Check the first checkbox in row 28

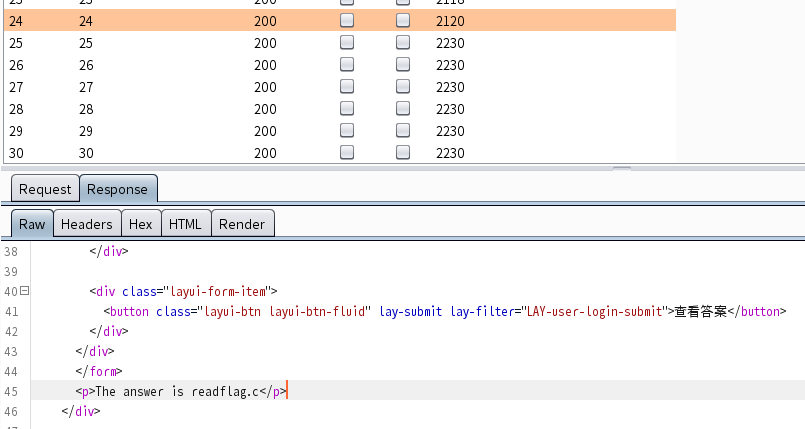(347, 108)
